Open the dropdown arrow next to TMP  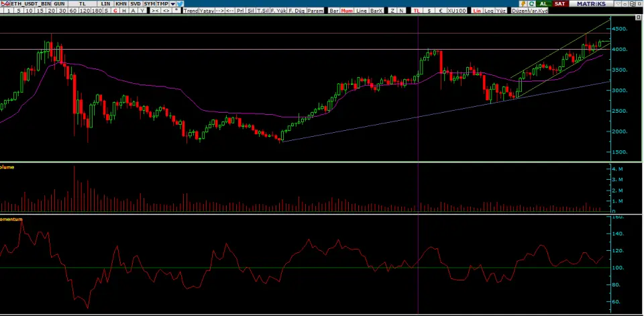click(x=172, y=3)
